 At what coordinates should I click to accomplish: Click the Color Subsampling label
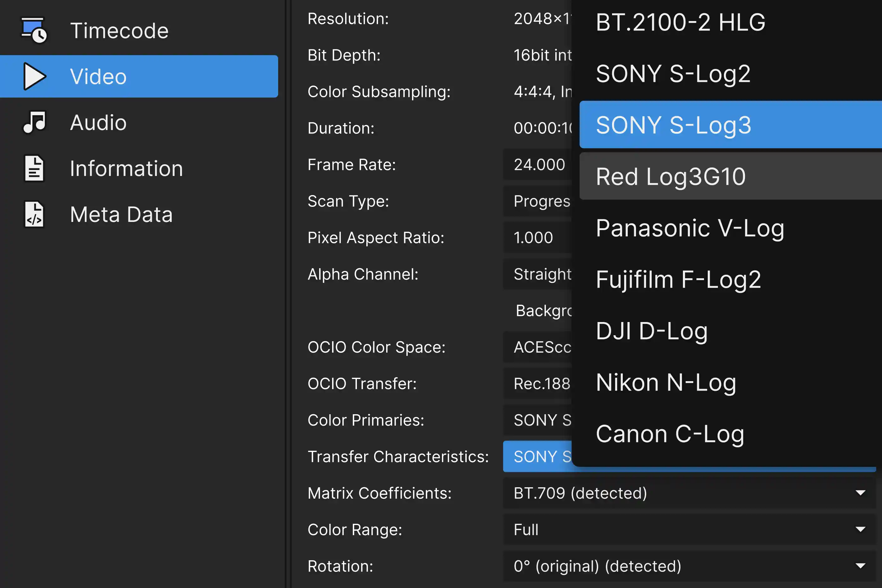[379, 92]
